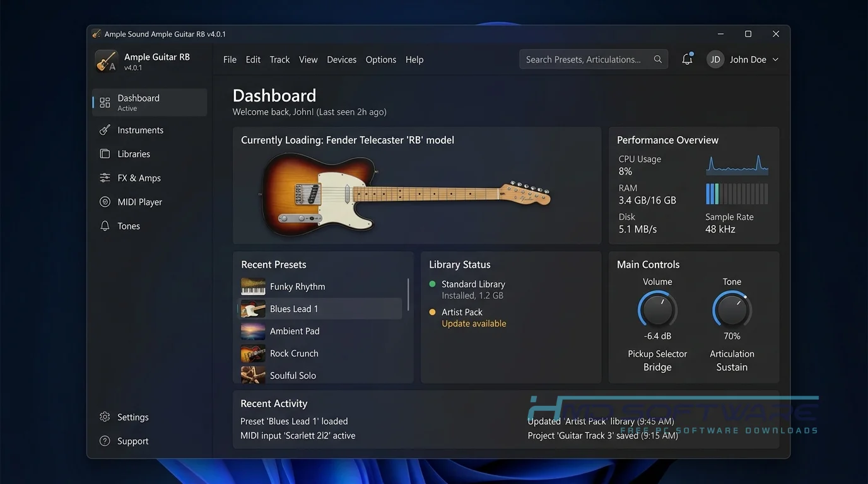The width and height of the screenshot is (868, 484).
Task: Click the '48 kHz' sample rate value
Action: (x=720, y=229)
